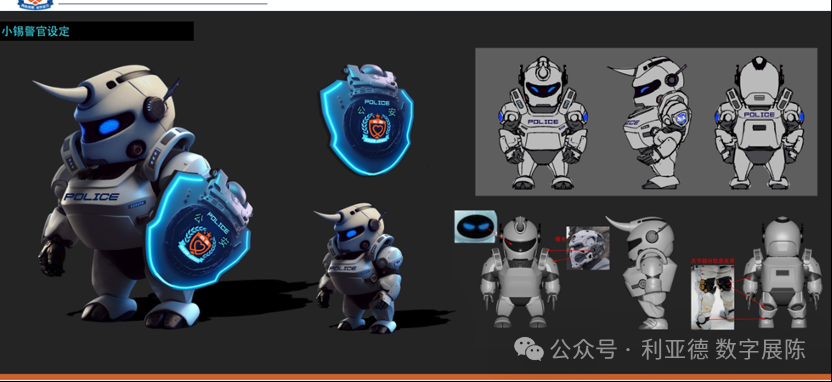Select the back-view robot line drawing
The image size is (832, 382).
(x=759, y=123)
